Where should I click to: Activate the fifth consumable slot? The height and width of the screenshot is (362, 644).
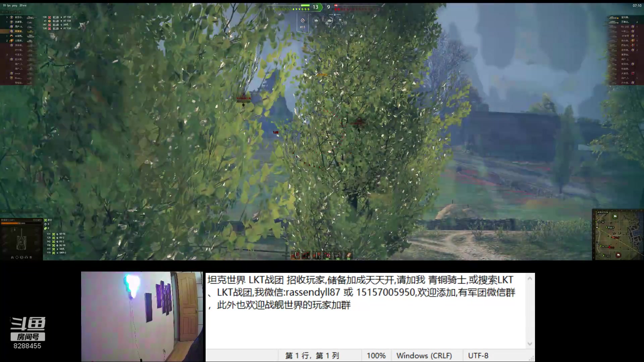click(x=338, y=255)
